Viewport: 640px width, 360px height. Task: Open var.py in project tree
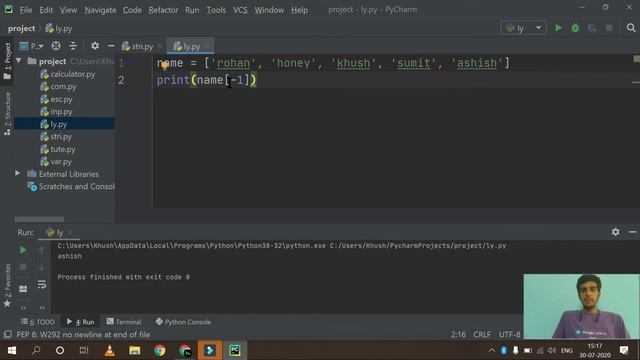[56, 162]
